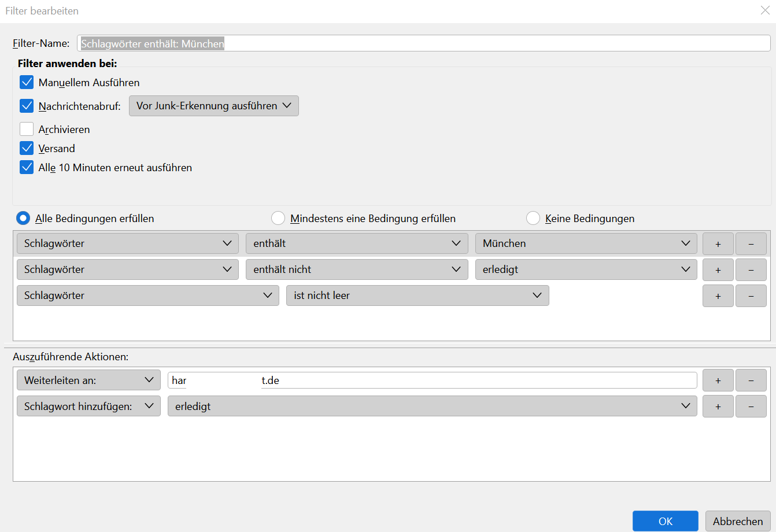Remove the München condition row
Screen dimensions: 776x532
pyautogui.click(x=751, y=244)
